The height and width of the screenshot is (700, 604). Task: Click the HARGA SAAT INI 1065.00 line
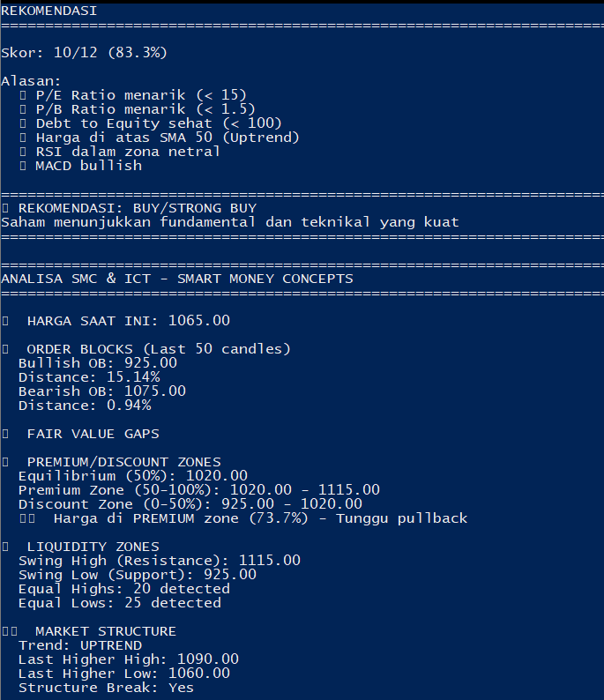[x=128, y=321]
